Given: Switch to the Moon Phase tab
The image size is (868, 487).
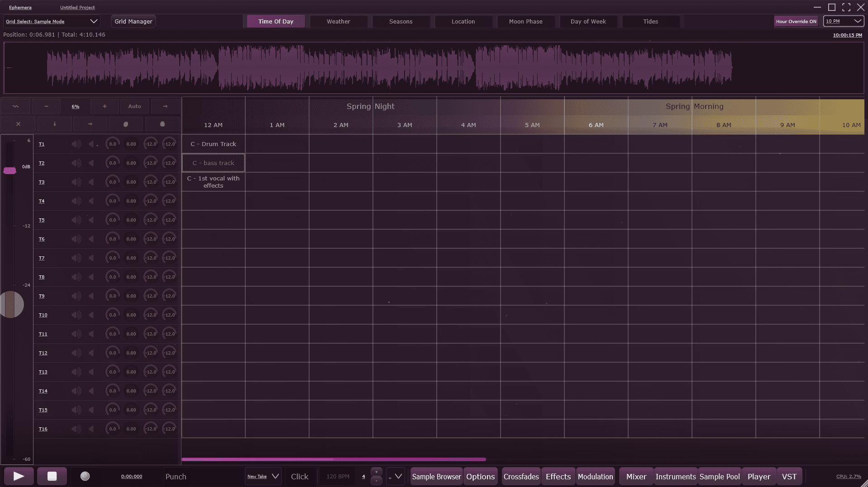Looking at the screenshot, I should tap(525, 21).
